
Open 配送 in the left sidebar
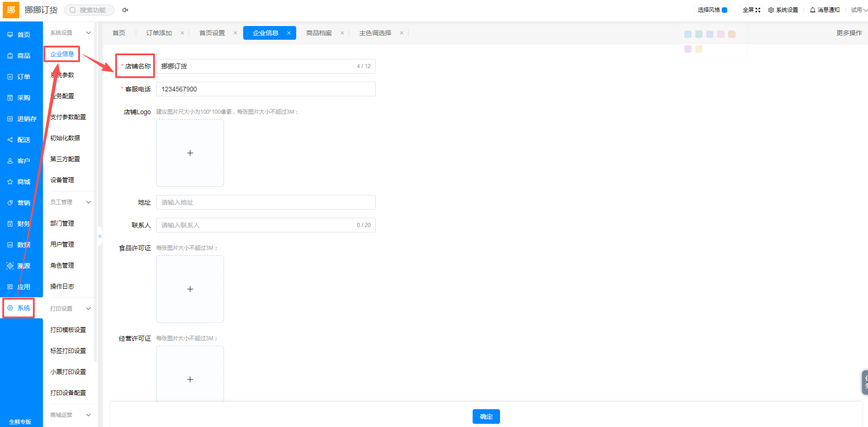click(21, 140)
